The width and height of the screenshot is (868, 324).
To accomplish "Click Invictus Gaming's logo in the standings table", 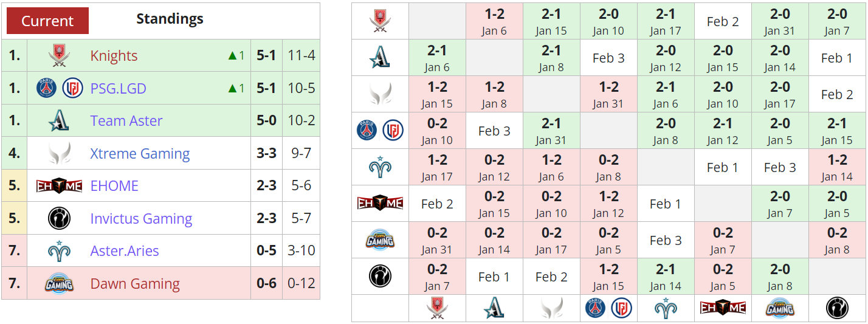I will (x=59, y=219).
